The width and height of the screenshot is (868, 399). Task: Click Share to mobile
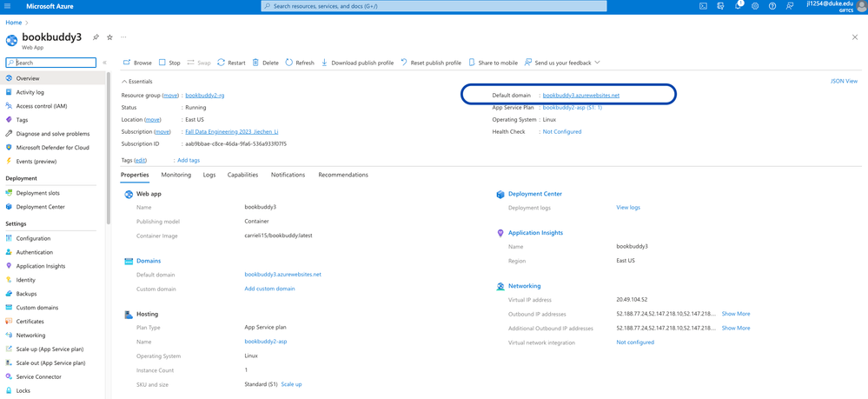[x=494, y=63]
